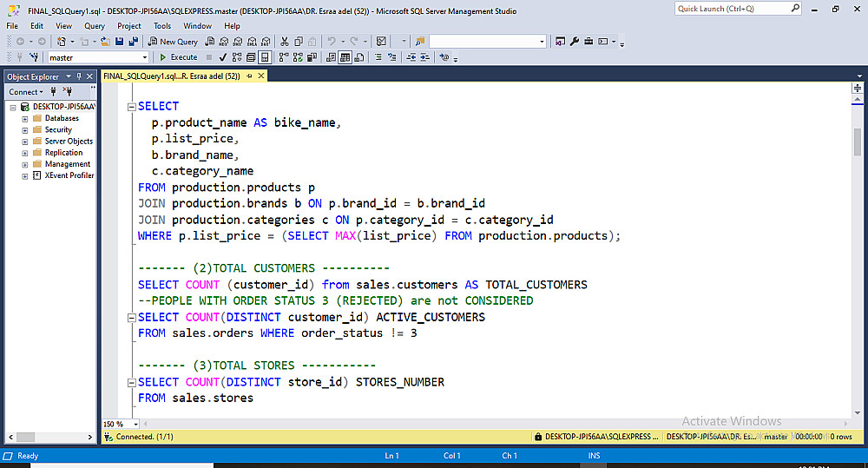Click the Analysis Services DMX Query icon
The height and width of the screenshot is (468, 868).
pos(238,42)
